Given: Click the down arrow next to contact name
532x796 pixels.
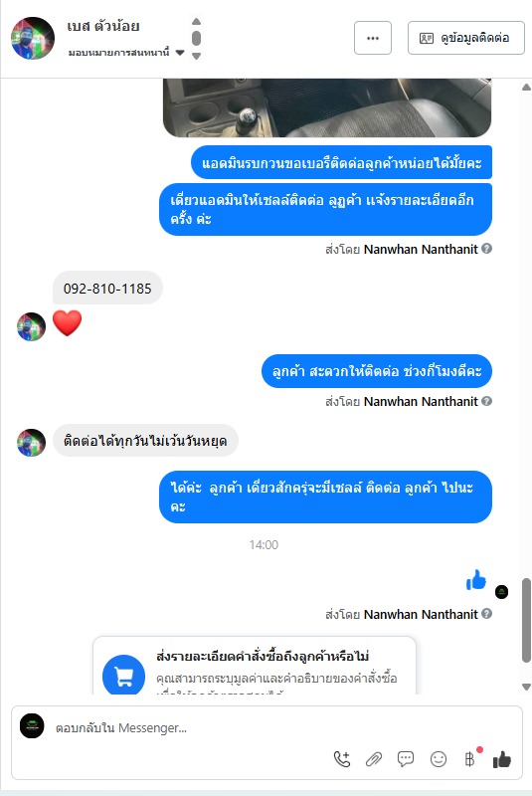Looking at the screenshot, I should (x=196, y=56).
